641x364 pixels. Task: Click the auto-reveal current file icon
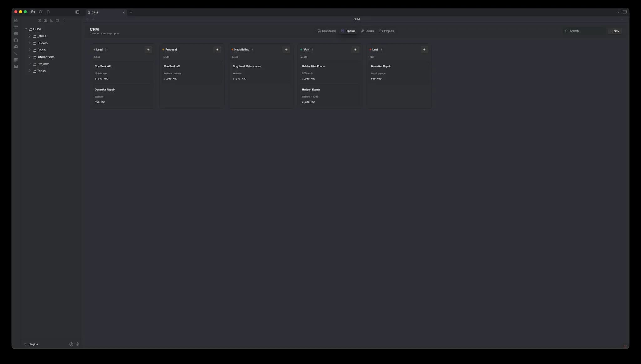[x=57, y=20]
